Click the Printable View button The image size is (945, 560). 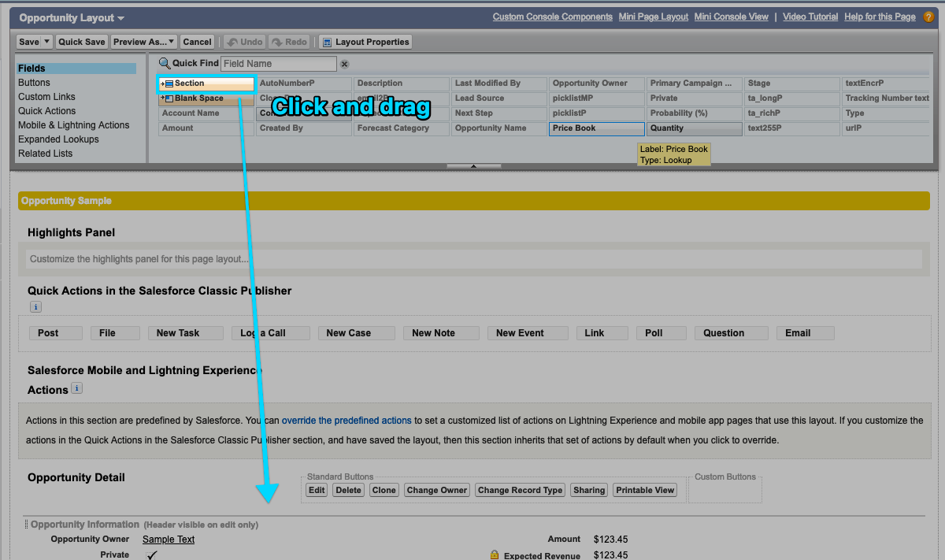click(645, 490)
